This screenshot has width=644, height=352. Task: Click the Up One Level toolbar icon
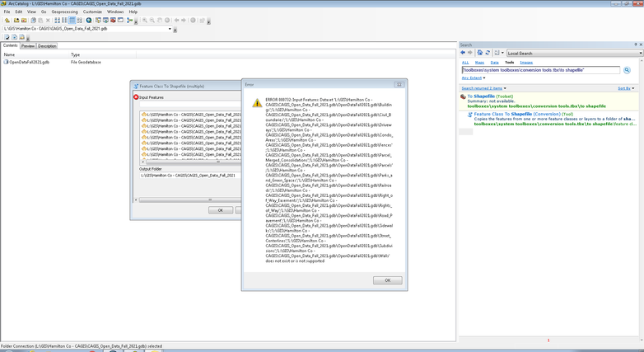point(7,20)
